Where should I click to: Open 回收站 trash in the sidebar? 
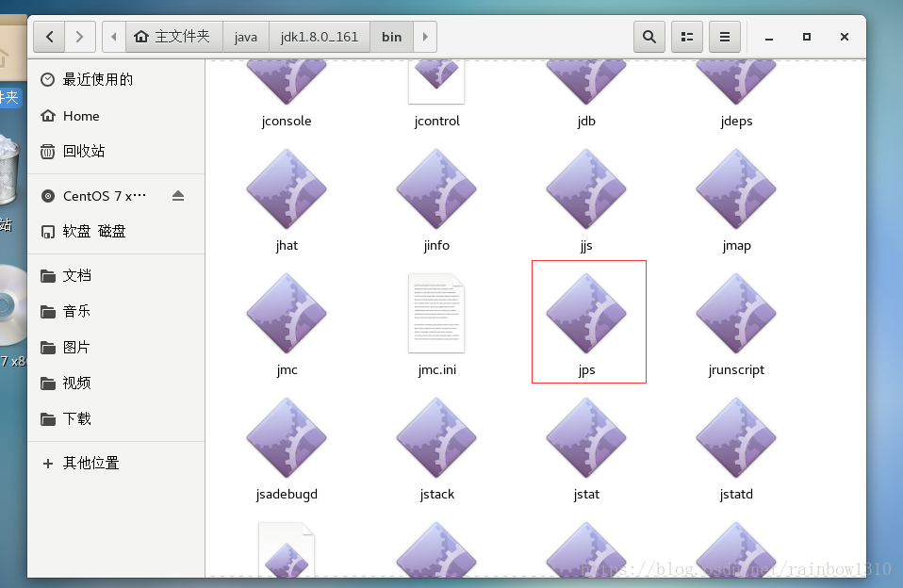coord(116,152)
